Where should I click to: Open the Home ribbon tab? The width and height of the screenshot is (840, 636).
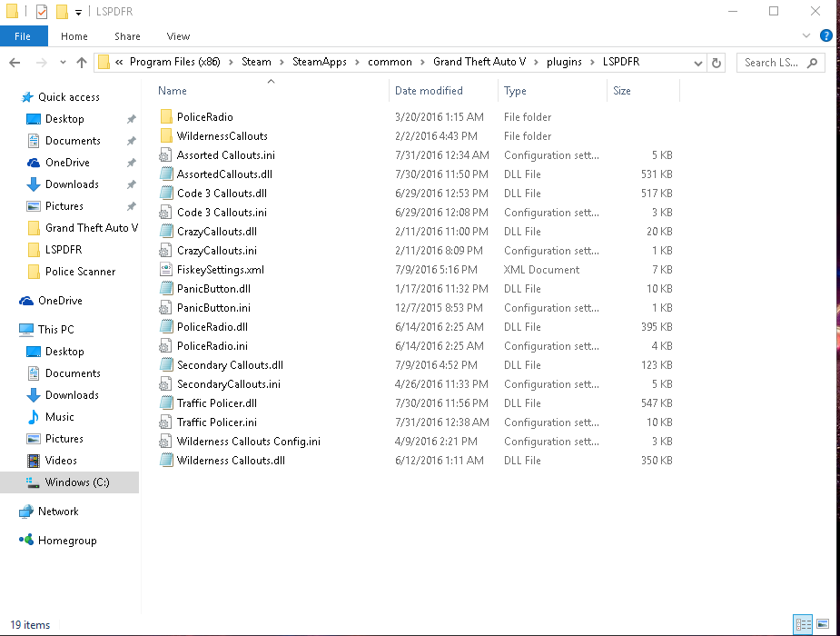pos(74,36)
